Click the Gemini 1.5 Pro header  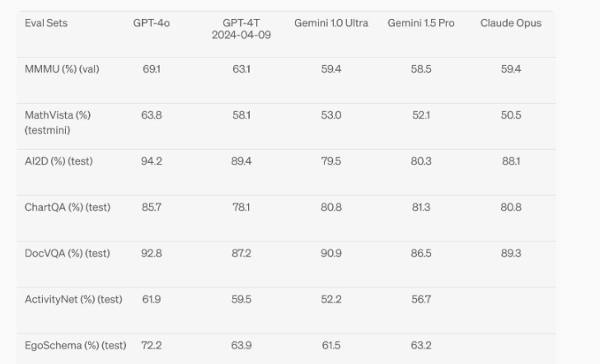pos(421,23)
